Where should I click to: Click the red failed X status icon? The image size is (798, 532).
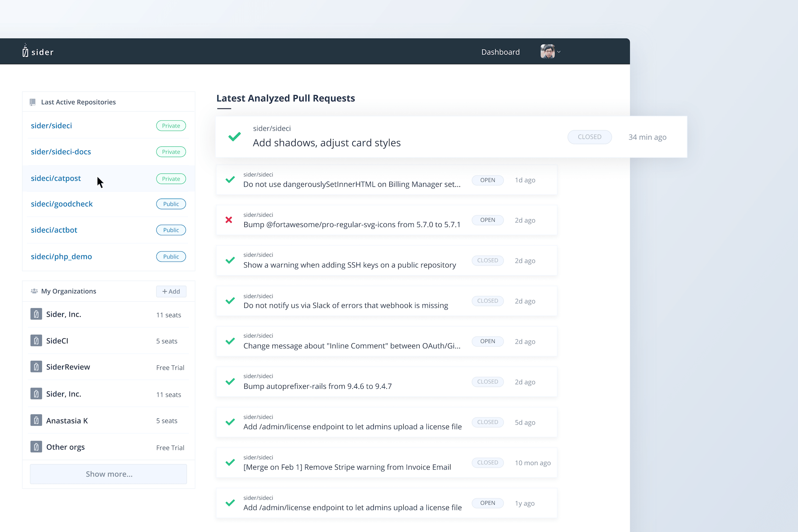pyautogui.click(x=229, y=220)
